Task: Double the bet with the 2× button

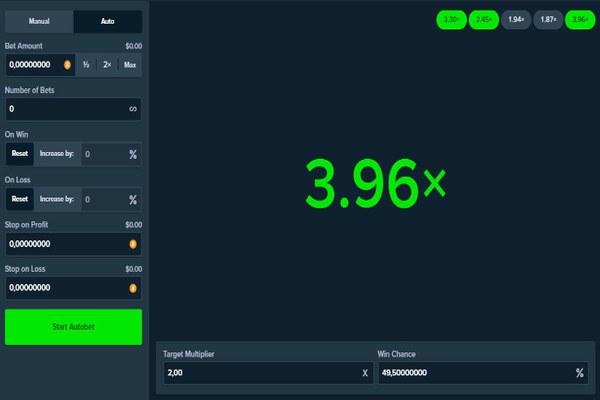Action: pyautogui.click(x=107, y=65)
